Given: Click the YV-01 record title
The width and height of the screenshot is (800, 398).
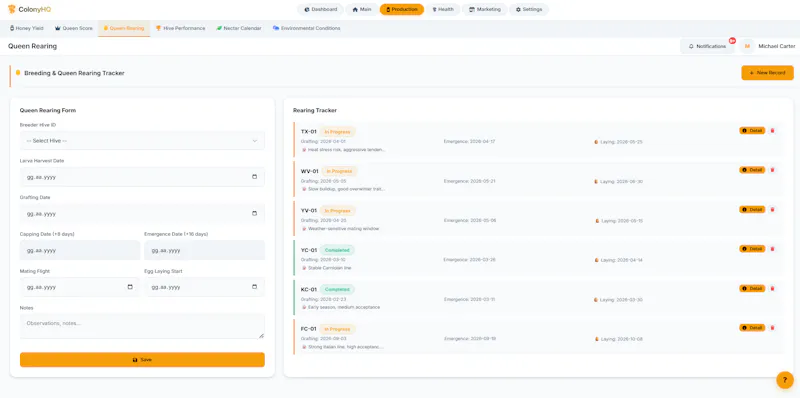Looking at the screenshot, I should click(309, 210).
